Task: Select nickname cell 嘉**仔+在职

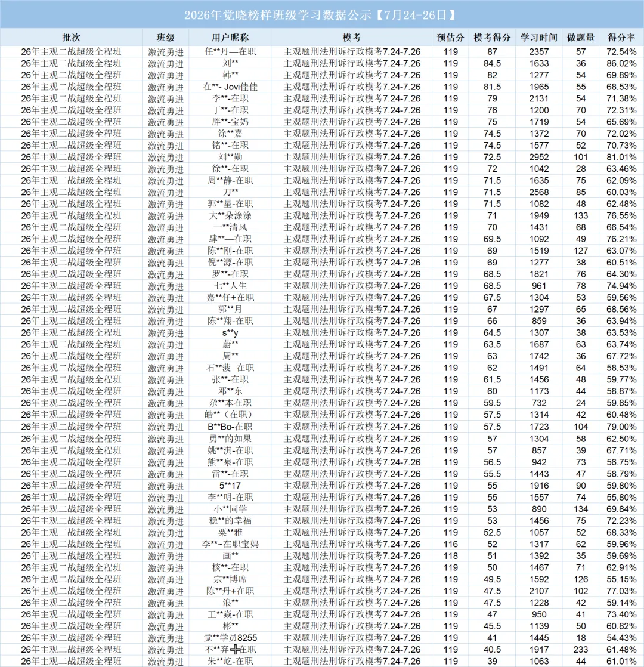Action: click(x=230, y=297)
